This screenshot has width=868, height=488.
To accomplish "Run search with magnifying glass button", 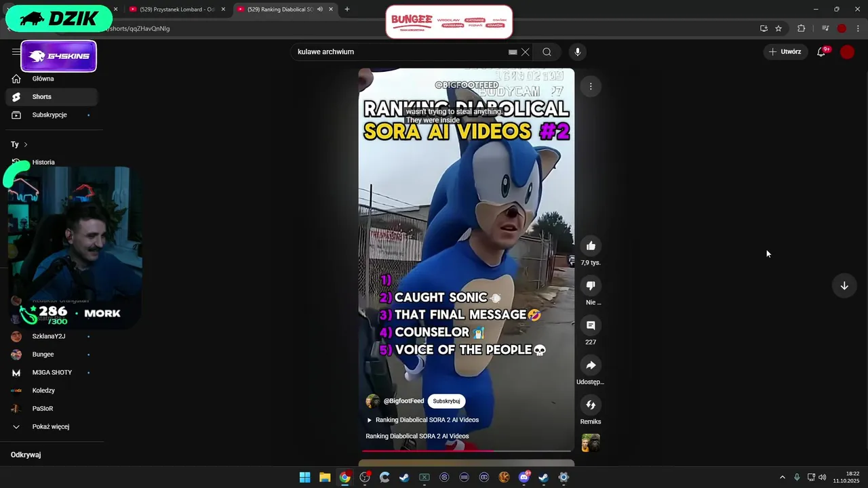I will 547,52.
